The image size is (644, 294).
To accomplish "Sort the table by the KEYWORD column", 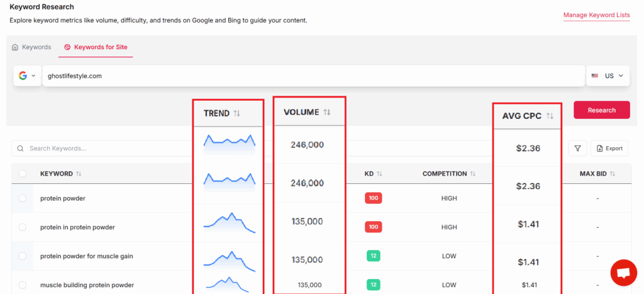I will coord(61,174).
